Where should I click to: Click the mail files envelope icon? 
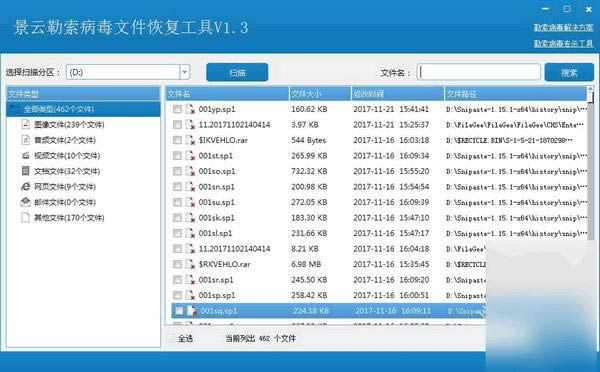pyautogui.click(x=25, y=202)
